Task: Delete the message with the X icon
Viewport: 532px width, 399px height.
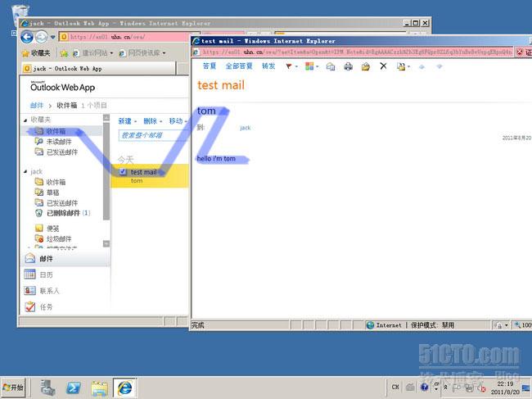Action: pyautogui.click(x=383, y=66)
